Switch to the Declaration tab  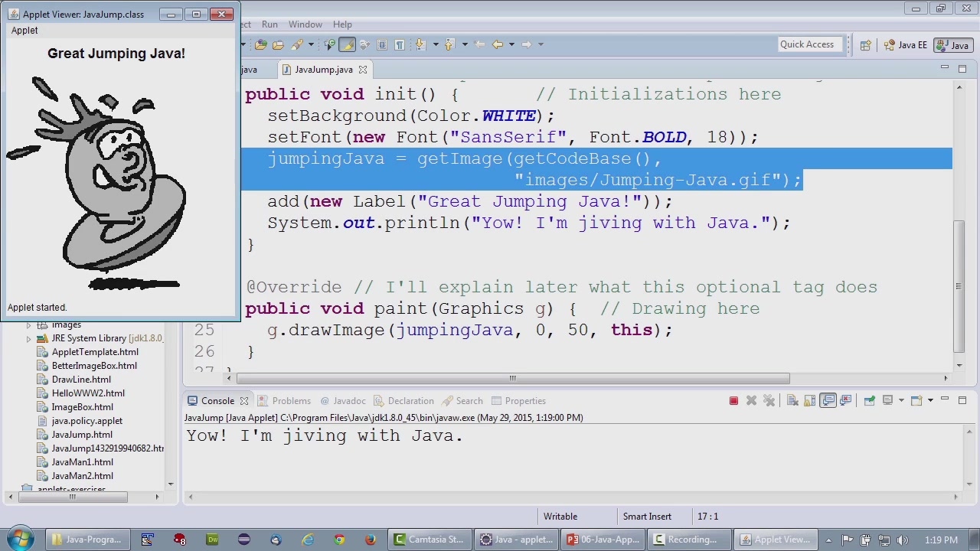coord(403,401)
